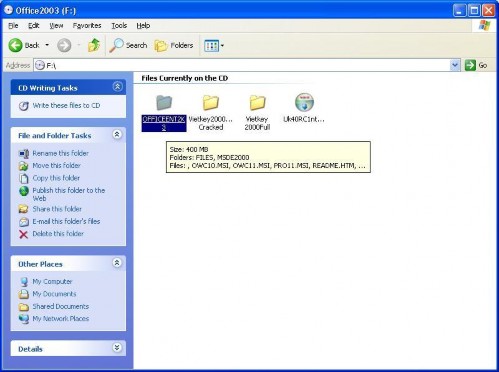Click Delete this folder link
Image resolution: width=499 pixels, height=372 pixels.
click(58, 234)
